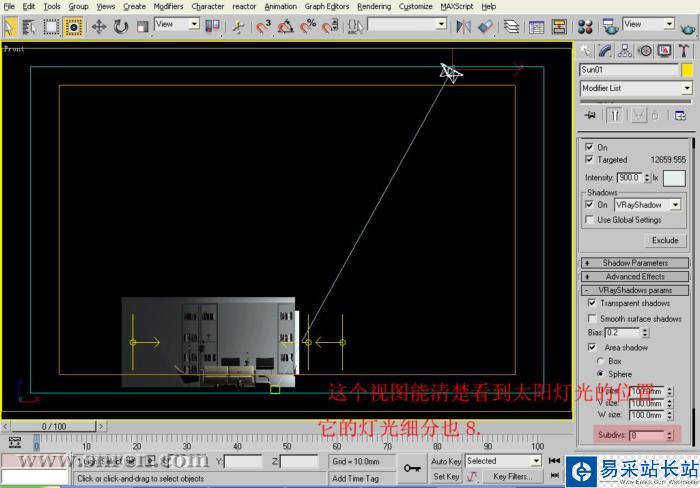Select the Sphere radio option

(x=600, y=374)
